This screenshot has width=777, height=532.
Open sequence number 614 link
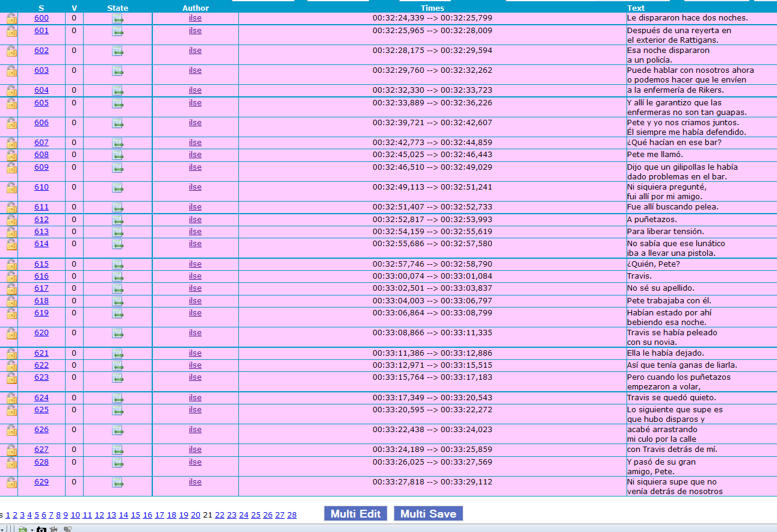42,244
